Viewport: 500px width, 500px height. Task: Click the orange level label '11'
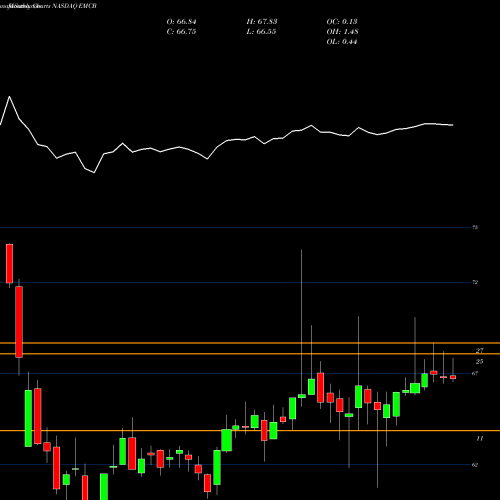pos(479,439)
